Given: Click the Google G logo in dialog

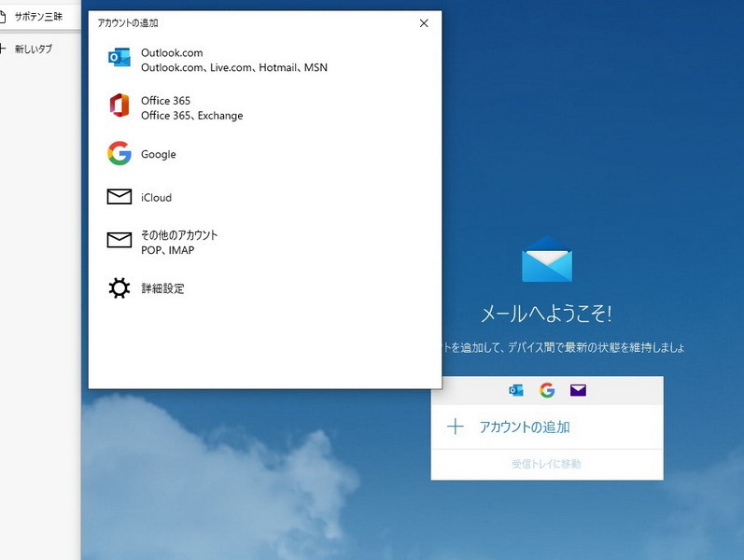Looking at the screenshot, I should tap(119, 153).
